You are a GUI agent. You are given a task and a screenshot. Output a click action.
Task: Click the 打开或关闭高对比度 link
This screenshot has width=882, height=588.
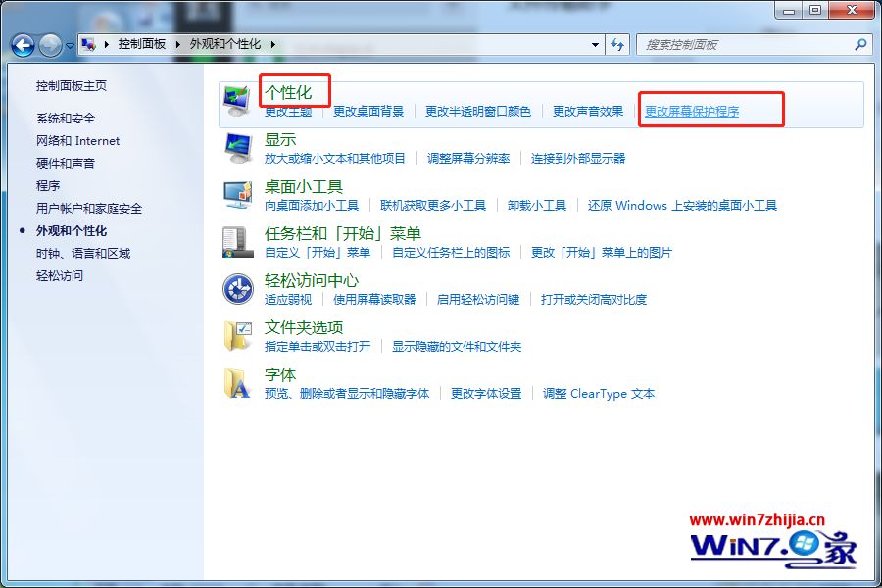click(594, 299)
